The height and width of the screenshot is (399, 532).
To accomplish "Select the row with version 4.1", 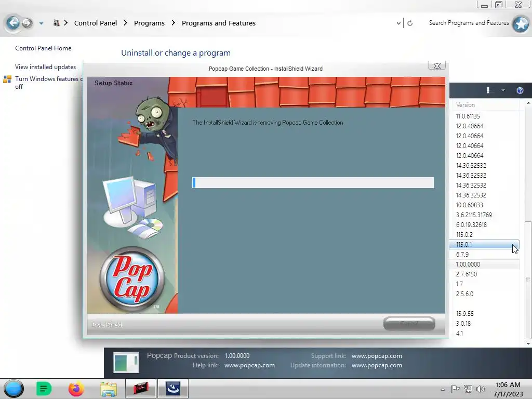I will [484, 333].
